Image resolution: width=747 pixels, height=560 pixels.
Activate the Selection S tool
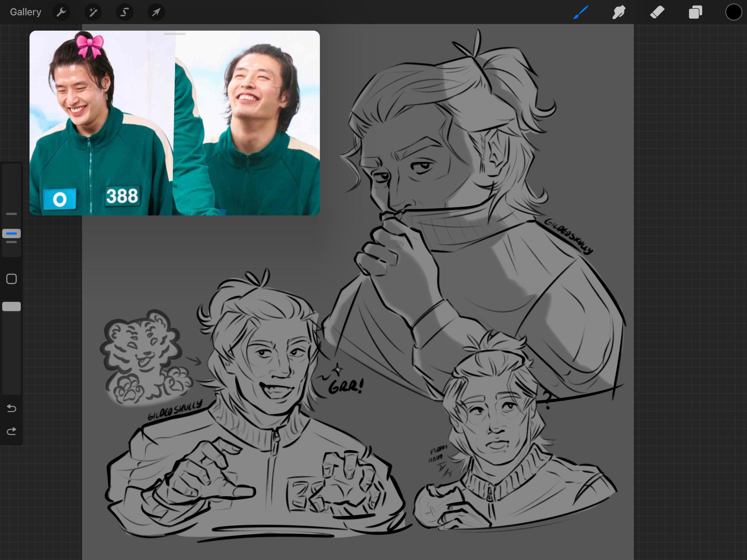[125, 13]
